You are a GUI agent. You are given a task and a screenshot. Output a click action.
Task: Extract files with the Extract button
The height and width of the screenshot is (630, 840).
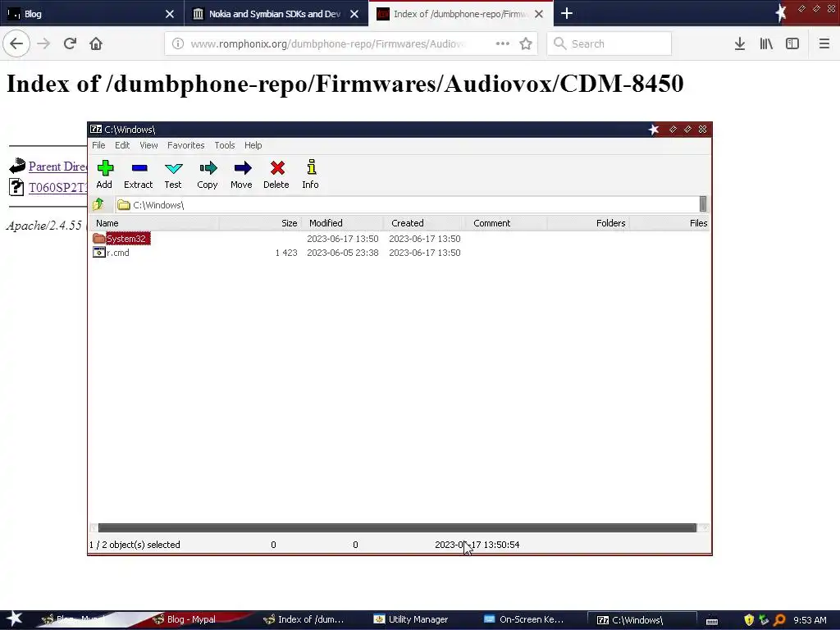click(138, 175)
